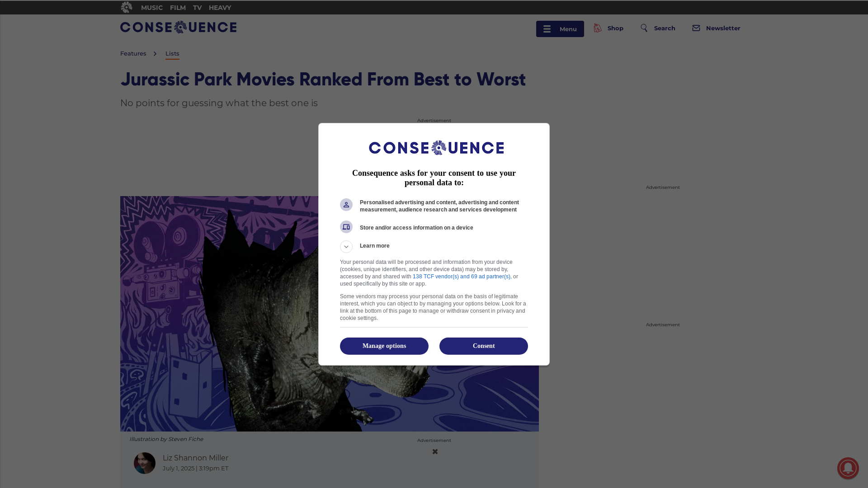Close the bottom advertisement with X
The image size is (868, 488).
point(435,451)
